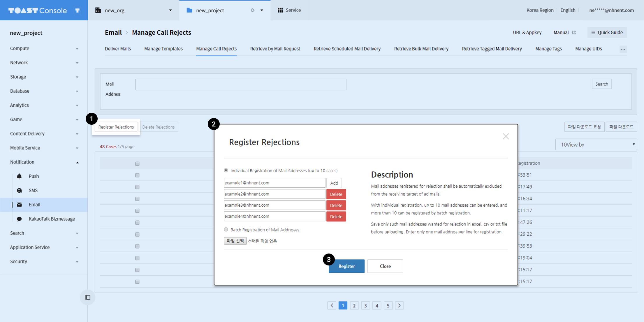Click the SMS chat icon
Image resolution: width=644 pixels, height=322 pixels.
click(19, 190)
